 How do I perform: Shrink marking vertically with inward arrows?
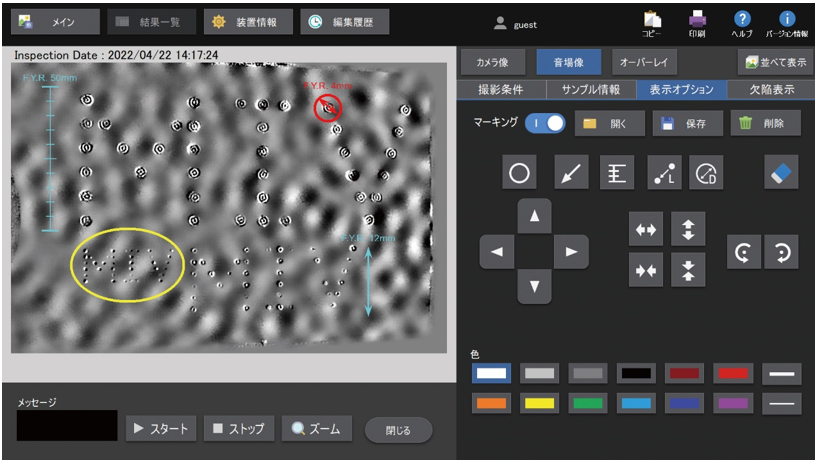(688, 269)
